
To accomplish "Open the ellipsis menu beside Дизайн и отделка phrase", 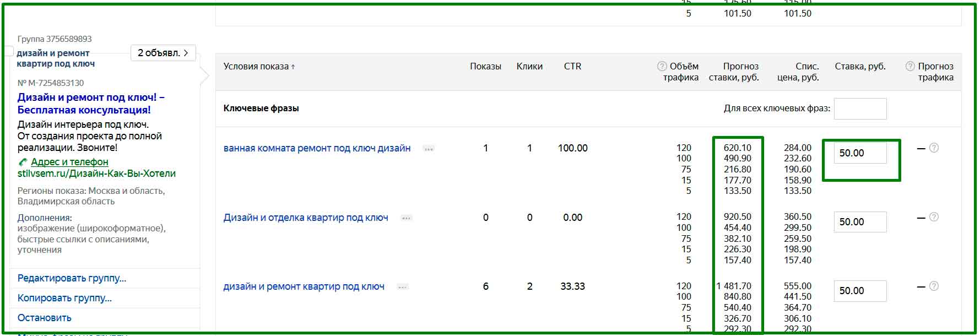I will click(407, 218).
